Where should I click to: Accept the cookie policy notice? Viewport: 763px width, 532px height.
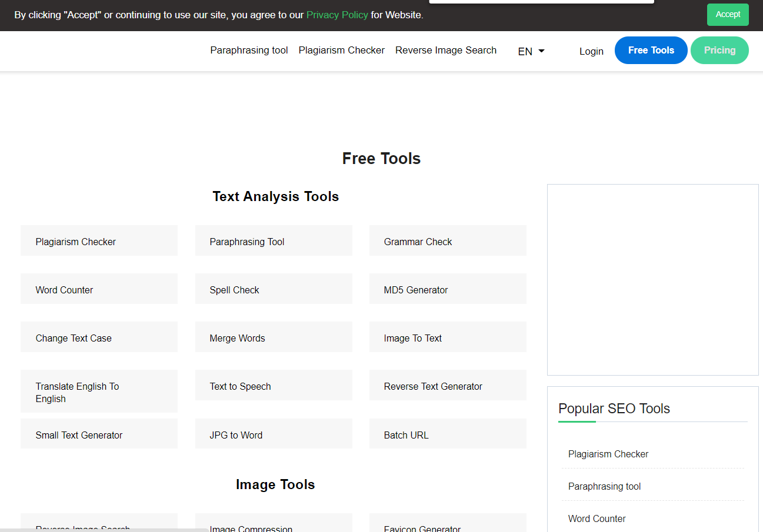728,14
